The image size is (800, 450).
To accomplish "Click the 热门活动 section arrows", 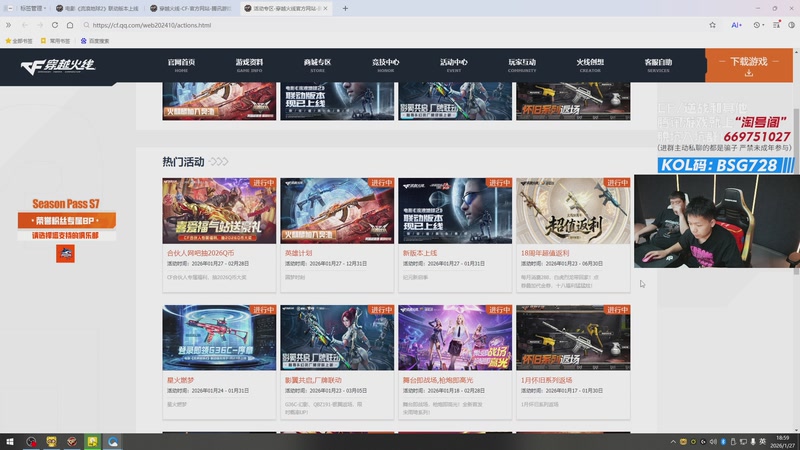I will pyautogui.click(x=218, y=162).
